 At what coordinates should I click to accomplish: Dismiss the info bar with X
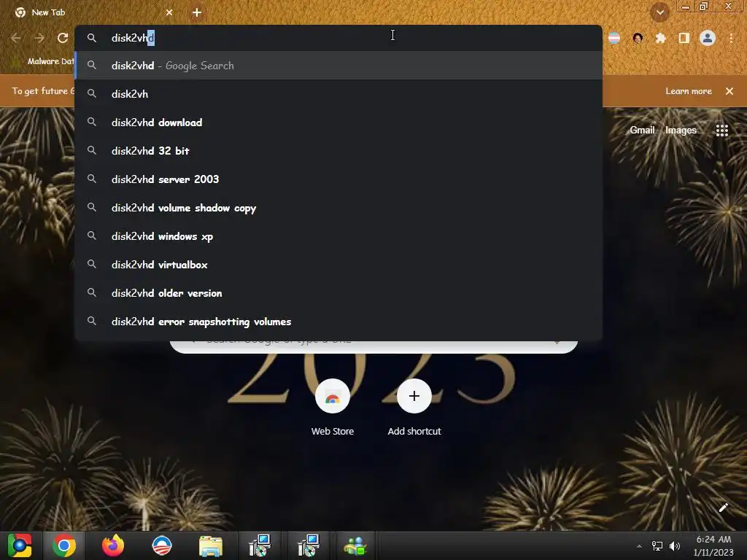729,91
